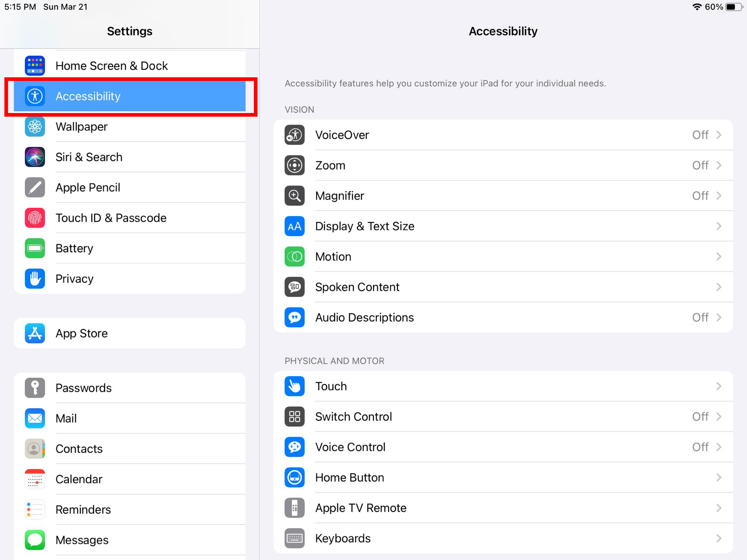The height and width of the screenshot is (560, 747).
Task: Select Siri & Search in the sidebar
Action: (129, 157)
